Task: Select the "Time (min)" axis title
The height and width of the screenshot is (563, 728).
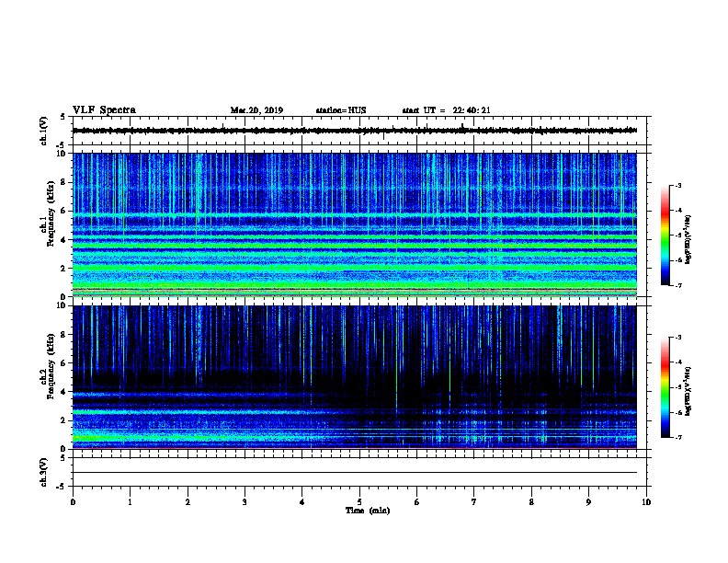Action: coord(368,511)
